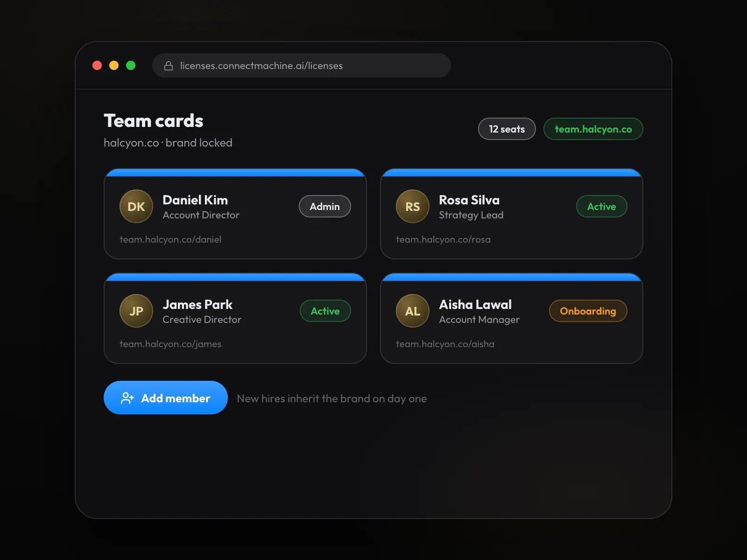Screen dimensions: 747x560
Task: Click the RS avatar for Rosa Silva
Action: pyautogui.click(x=413, y=206)
